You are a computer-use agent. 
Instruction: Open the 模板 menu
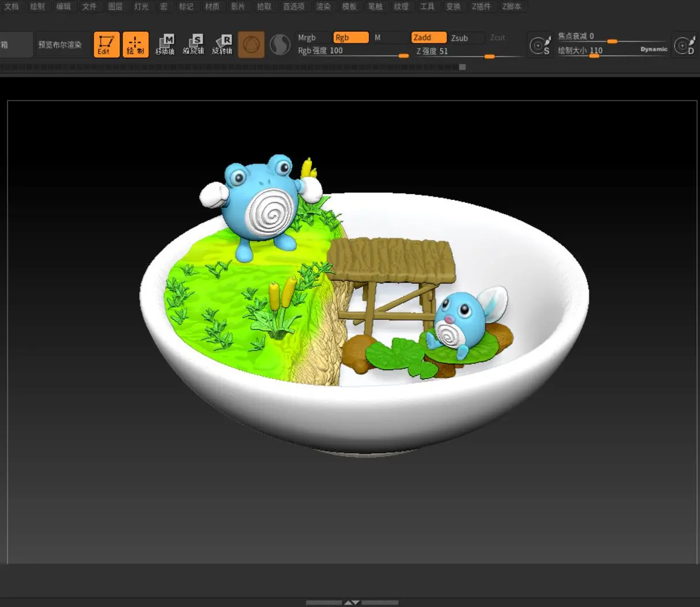tap(349, 6)
